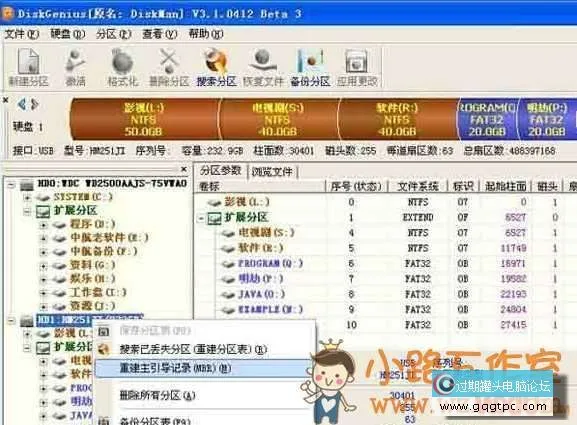Choose 搜索已丢失分区(重建分区表) from context menu
The width and height of the screenshot is (577, 425).
tap(193, 349)
